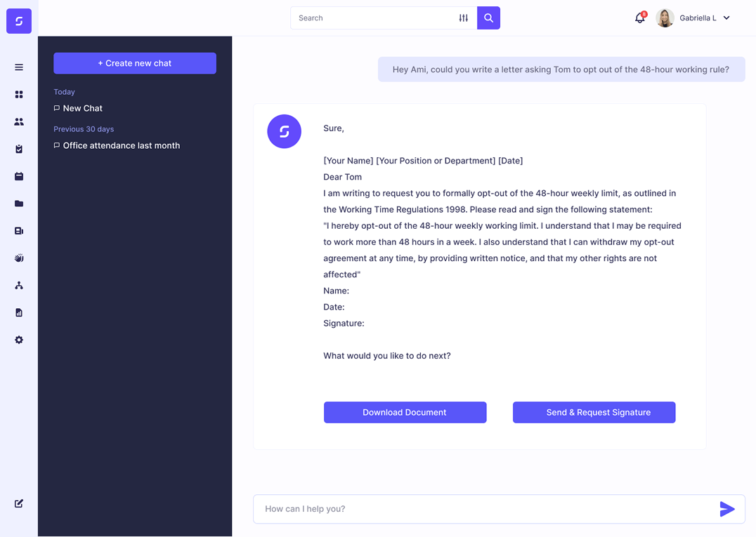Open the dashboard grid icon in sidebar
The width and height of the screenshot is (756, 537).
(19, 94)
